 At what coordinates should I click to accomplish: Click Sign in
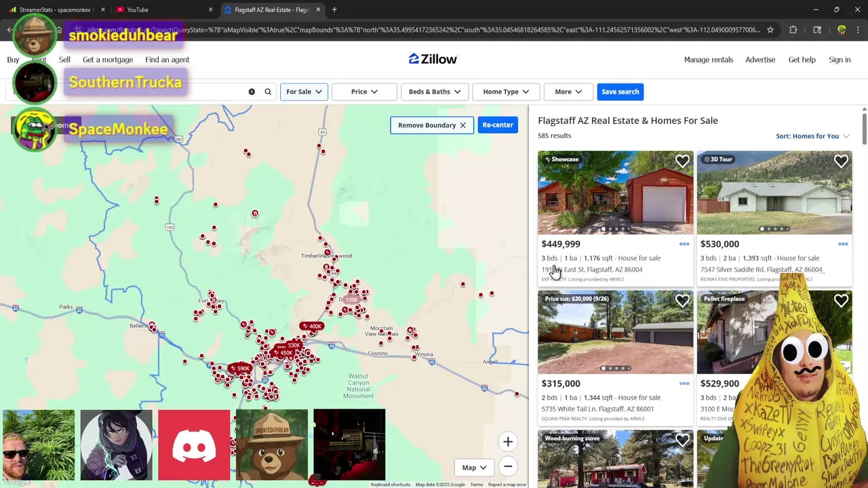pyautogui.click(x=840, y=60)
